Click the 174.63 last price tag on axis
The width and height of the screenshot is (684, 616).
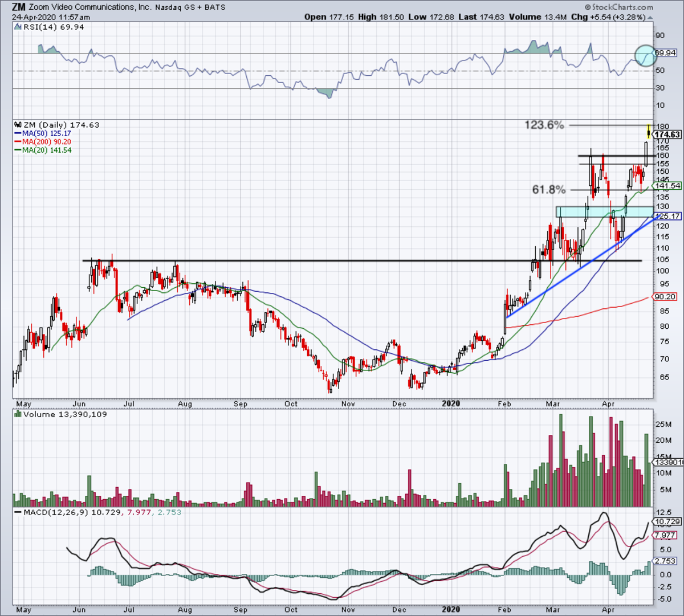667,134
